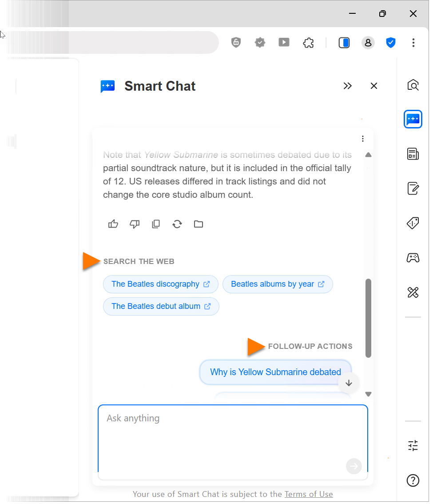Open sidebar customize sliders icon
433x504 pixels.
click(x=413, y=445)
